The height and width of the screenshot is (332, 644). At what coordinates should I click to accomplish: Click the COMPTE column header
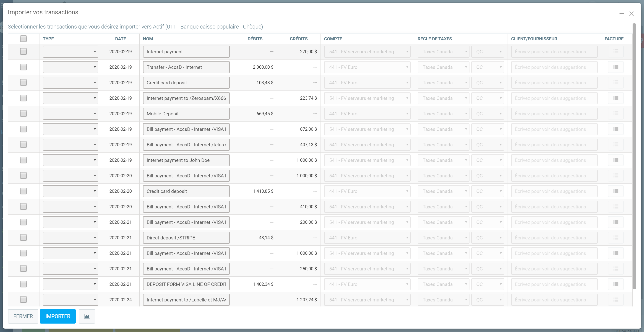(333, 39)
